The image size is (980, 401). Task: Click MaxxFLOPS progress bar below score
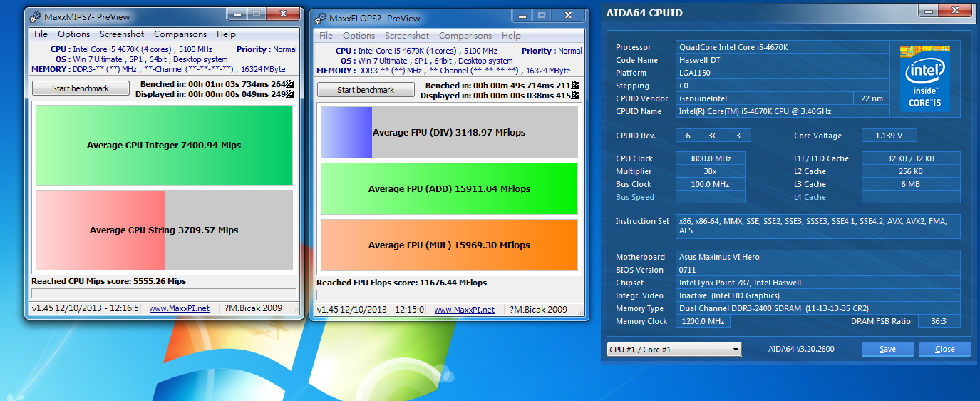pos(449,295)
